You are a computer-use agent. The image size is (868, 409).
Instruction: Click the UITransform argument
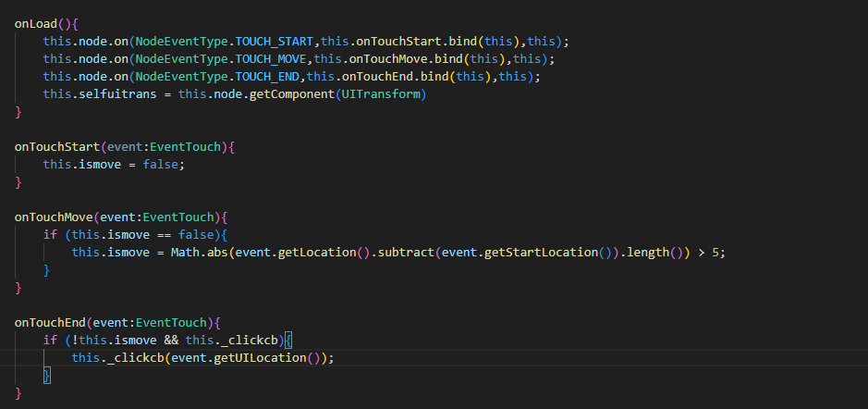click(x=381, y=94)
